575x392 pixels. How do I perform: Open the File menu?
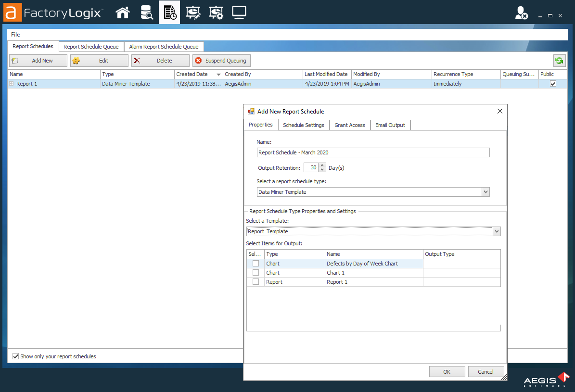[x=15, y=34]
